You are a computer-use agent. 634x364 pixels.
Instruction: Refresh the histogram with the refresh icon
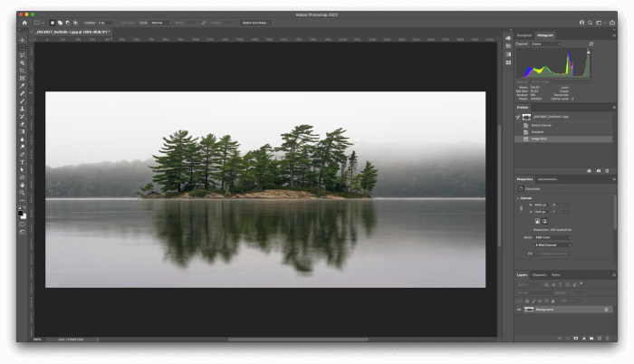click(591, 43)
